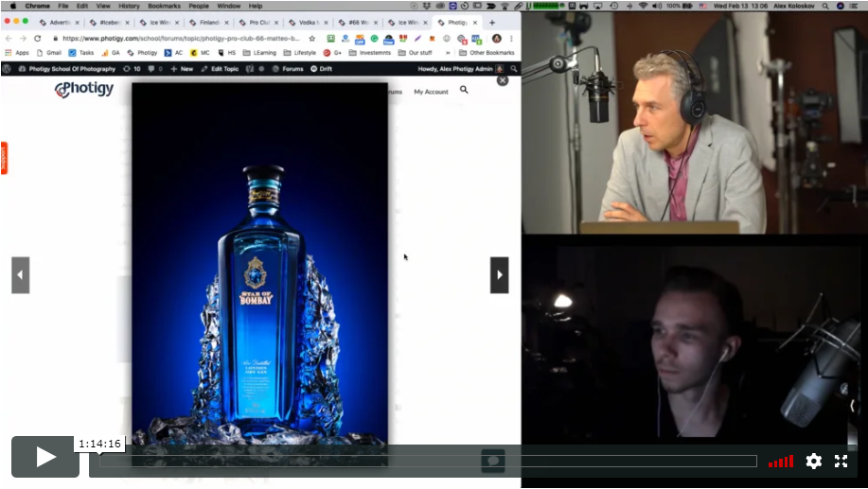Open My Account page link
Viewport: 868px width, 489px height.
[x=431, y=92]
